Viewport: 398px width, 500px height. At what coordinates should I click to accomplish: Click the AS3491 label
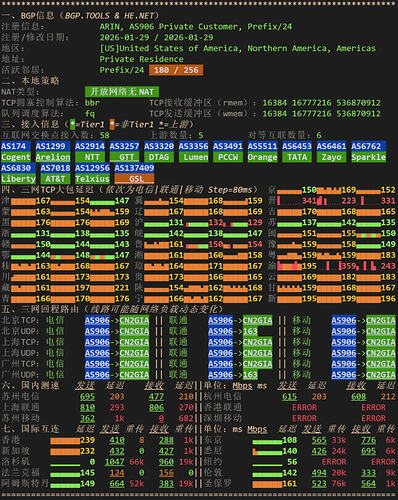(x=228, y=146)
